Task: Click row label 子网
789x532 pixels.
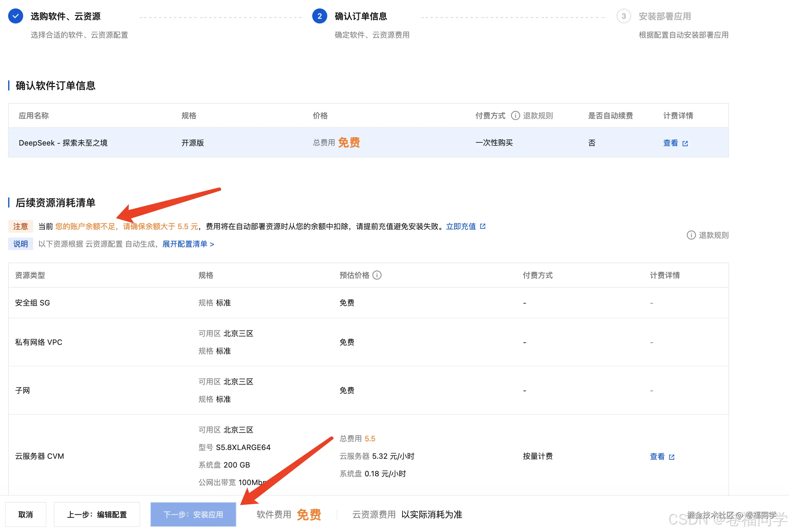Action: coord(23,390)
